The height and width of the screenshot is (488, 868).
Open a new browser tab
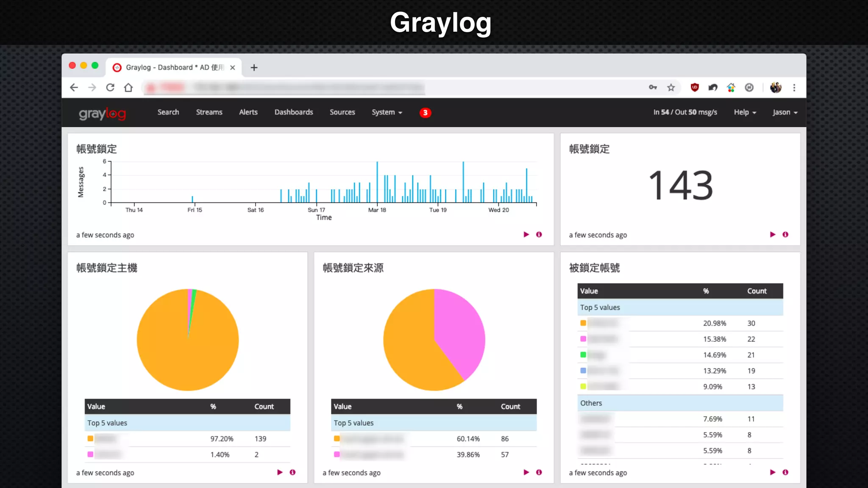pyautogui.click(x=254, y=67)
